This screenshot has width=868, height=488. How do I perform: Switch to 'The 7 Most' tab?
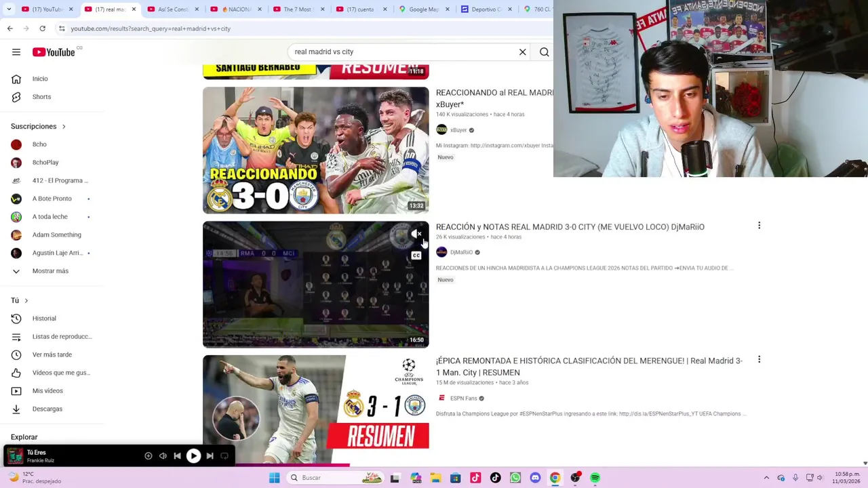point(298,9)
